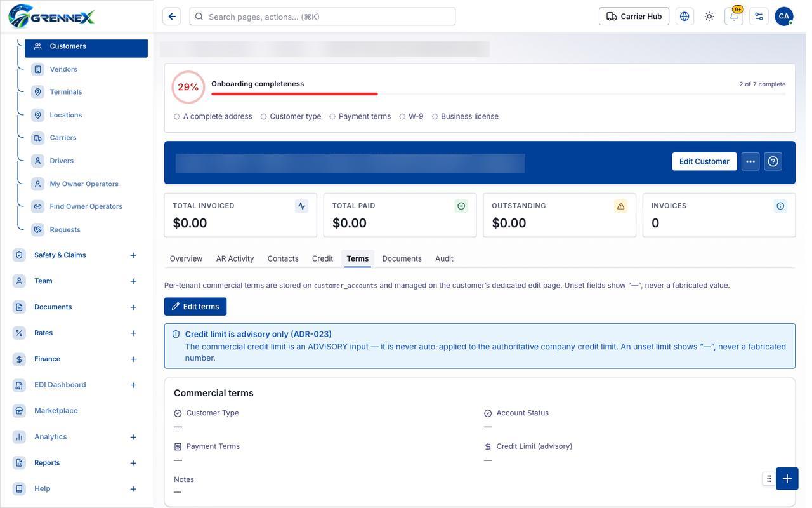The image size is (812, 508).
Task: Expand the EDI Dashboard section
Action: 133,385
